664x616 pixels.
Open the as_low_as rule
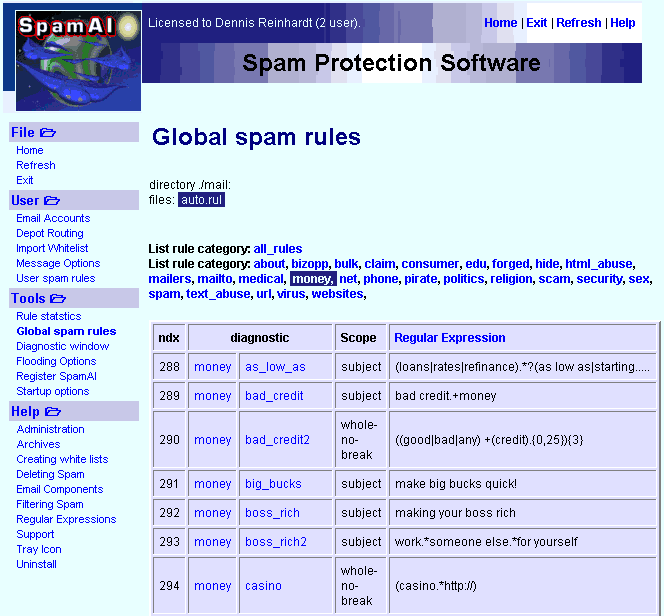pyautogui.click(x=275, y=367)
